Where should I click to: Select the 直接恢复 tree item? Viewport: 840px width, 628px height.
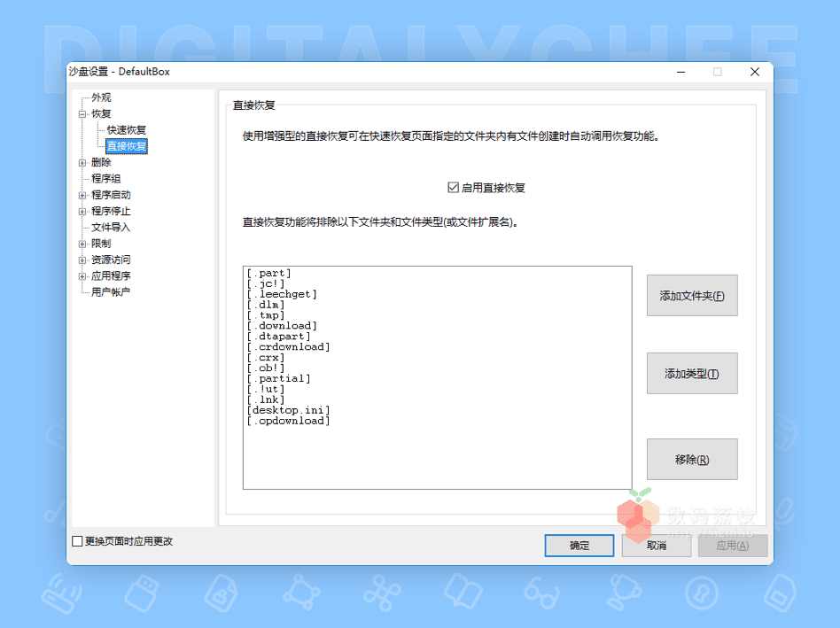pos(127,146)
